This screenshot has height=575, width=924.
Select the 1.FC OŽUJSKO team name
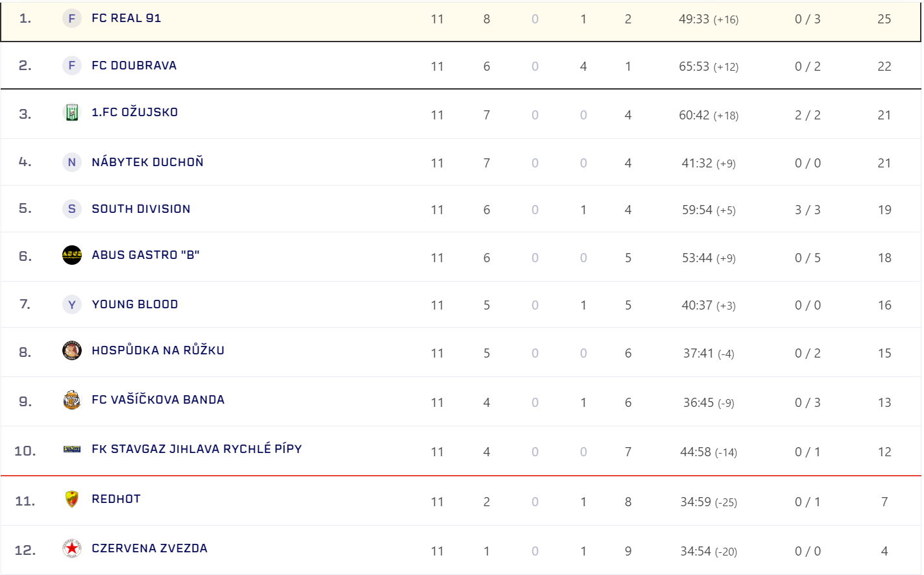click(x=134, y=112)
